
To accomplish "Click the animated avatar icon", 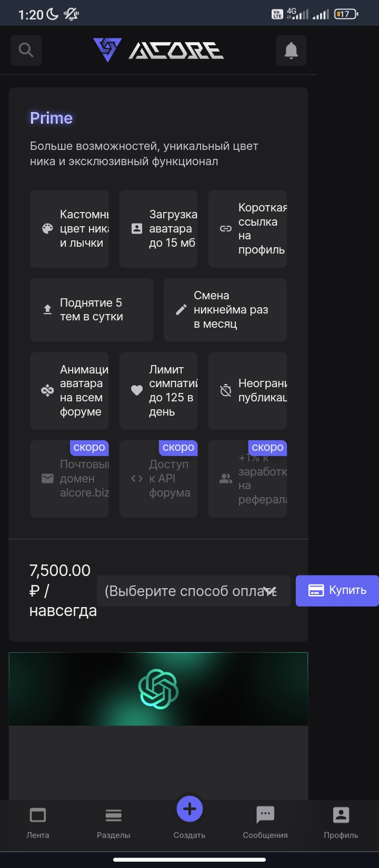I will point(47,390).
